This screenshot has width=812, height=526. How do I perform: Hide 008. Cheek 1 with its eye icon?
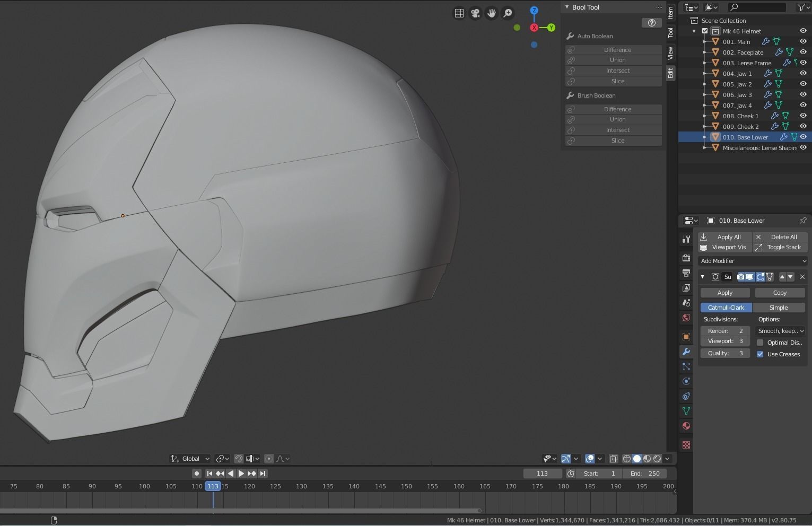tap(803, 116)
